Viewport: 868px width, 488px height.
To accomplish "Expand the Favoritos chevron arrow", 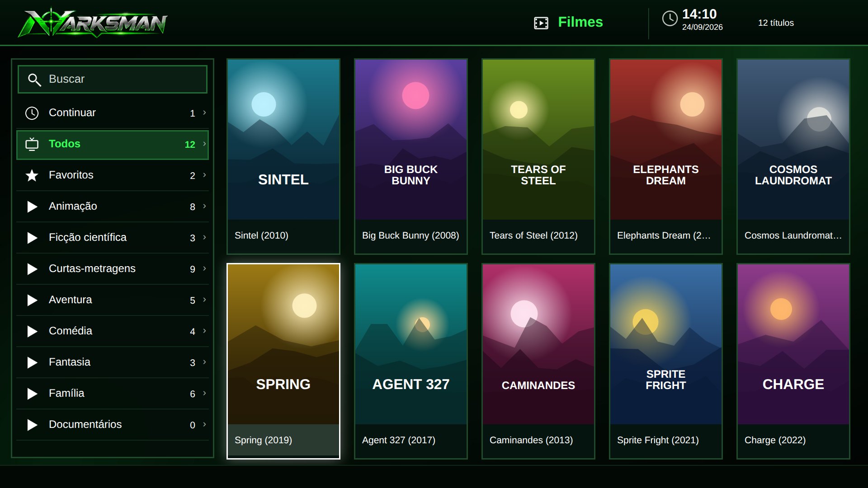I will [x=205, y=175].
